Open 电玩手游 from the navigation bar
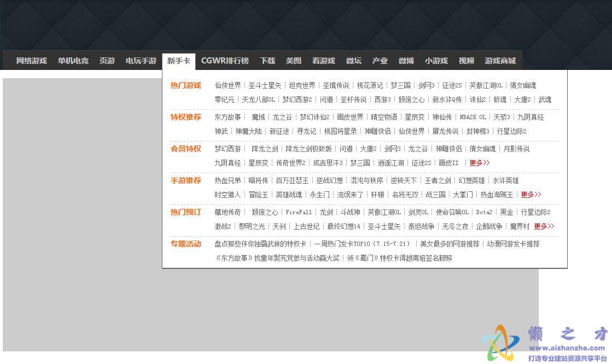Viewport: 612px width, 364px height. click(141, 61)
